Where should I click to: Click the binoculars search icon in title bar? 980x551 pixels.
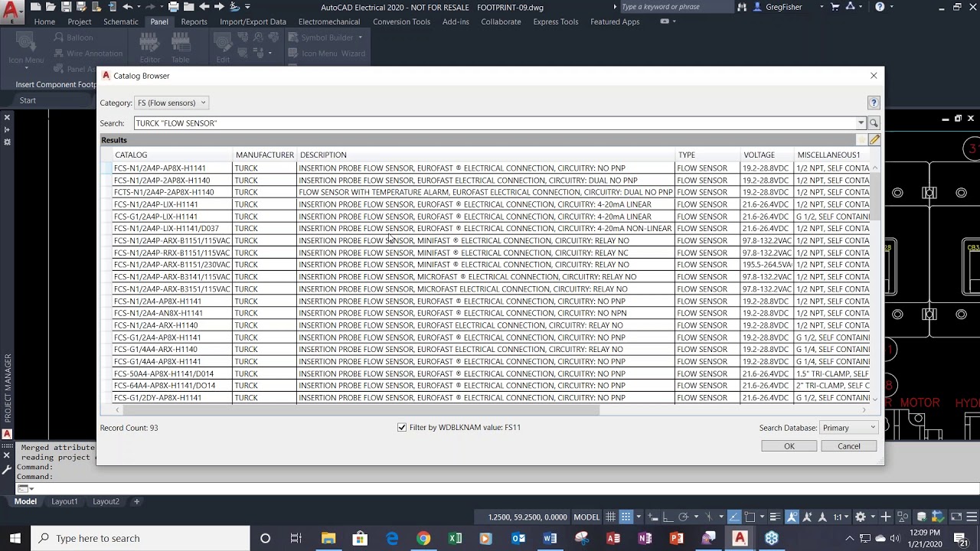(x=742, y=7)
